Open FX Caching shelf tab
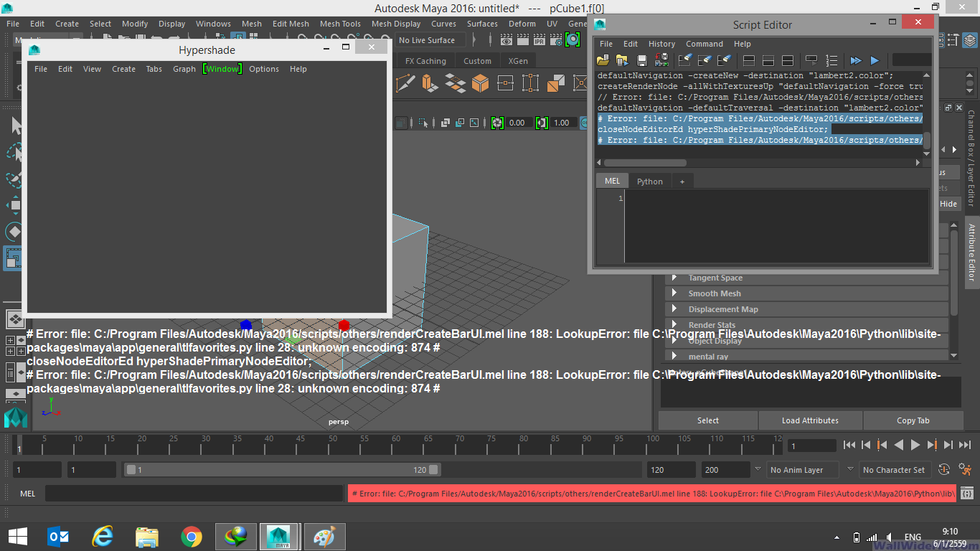 (x=425, y=61)
